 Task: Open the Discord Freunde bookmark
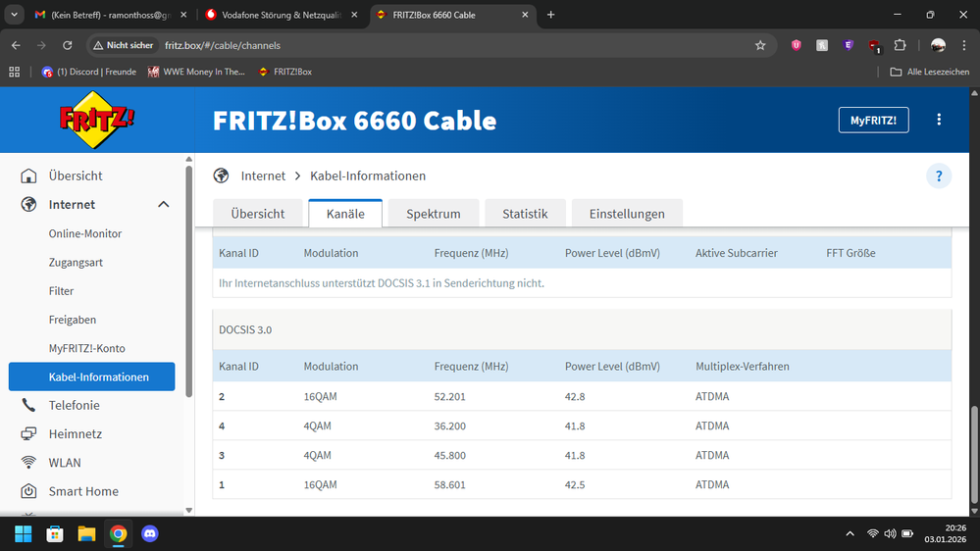point(88,72)
